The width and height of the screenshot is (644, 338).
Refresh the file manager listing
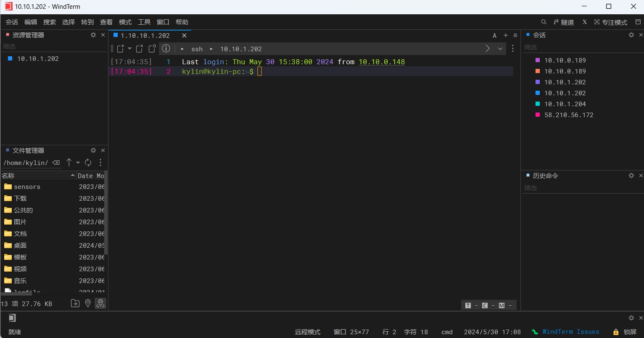(x=88, y=162)
